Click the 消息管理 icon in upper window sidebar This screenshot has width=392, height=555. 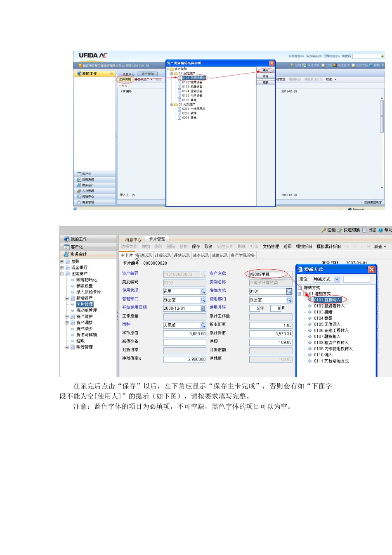tap(79, 202)
